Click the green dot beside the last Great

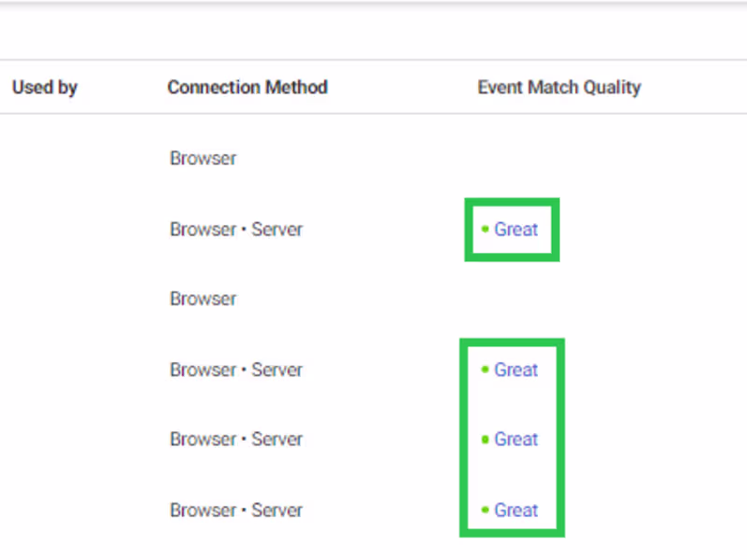[485, 511]
